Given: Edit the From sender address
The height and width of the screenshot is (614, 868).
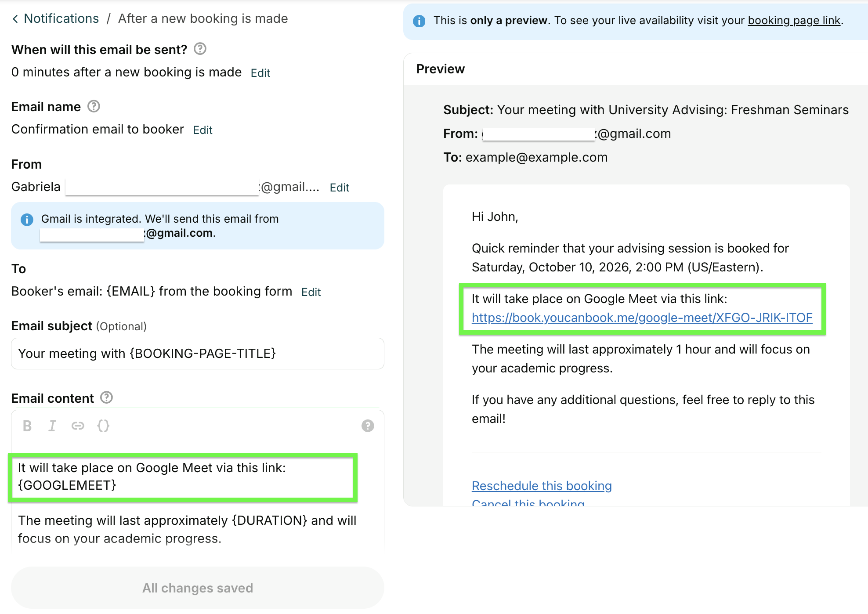Looking at the screenshot, I should [339, 188].
